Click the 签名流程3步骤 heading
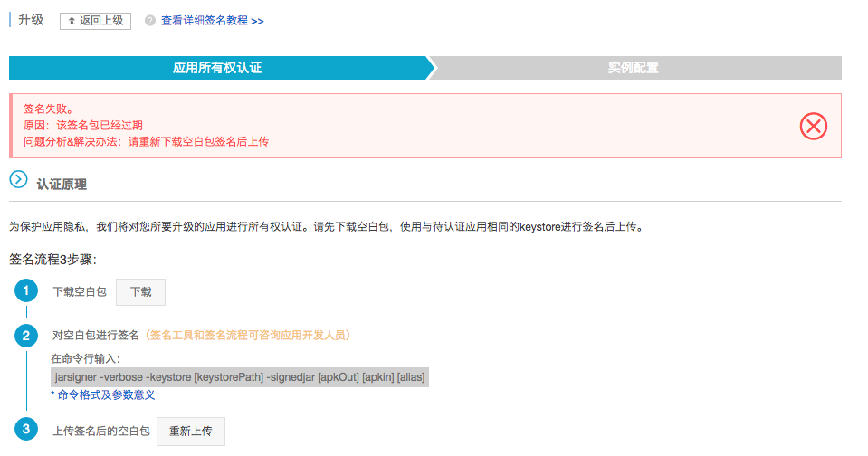The image size is (868, 456). pyautogui.click(x=52, y=260)
